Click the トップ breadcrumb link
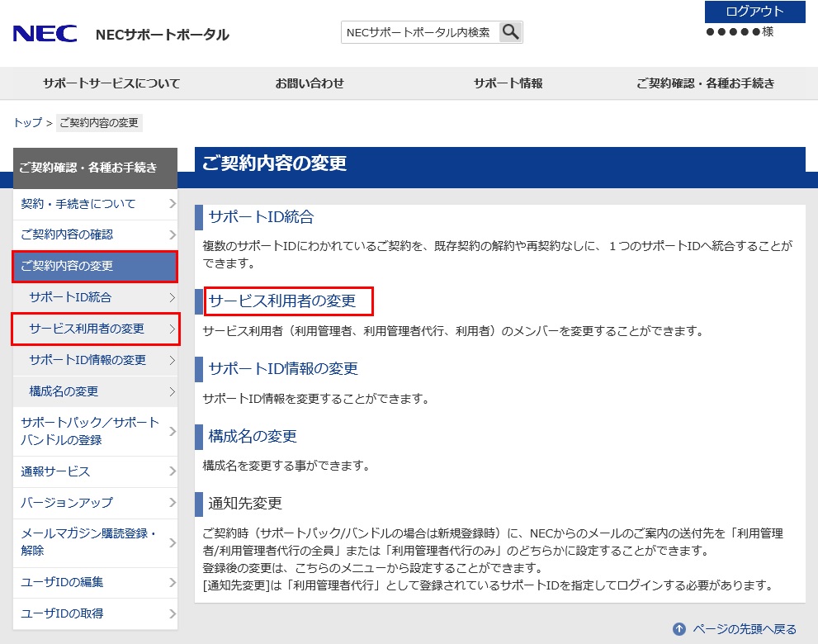This screenshot has width=818, height=644. (27, 122)
